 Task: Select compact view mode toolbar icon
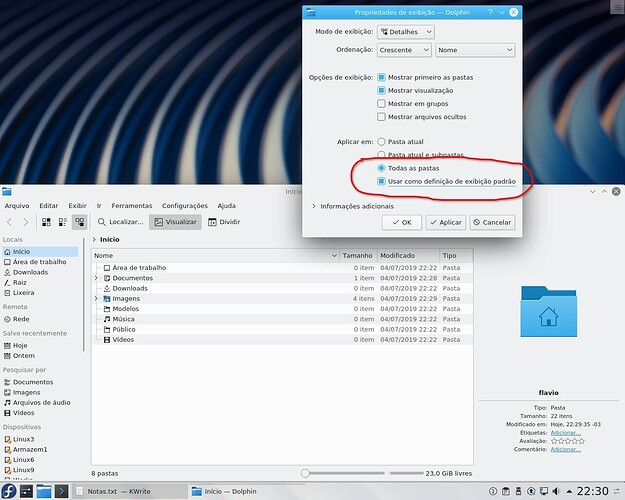tap(63, 222)
